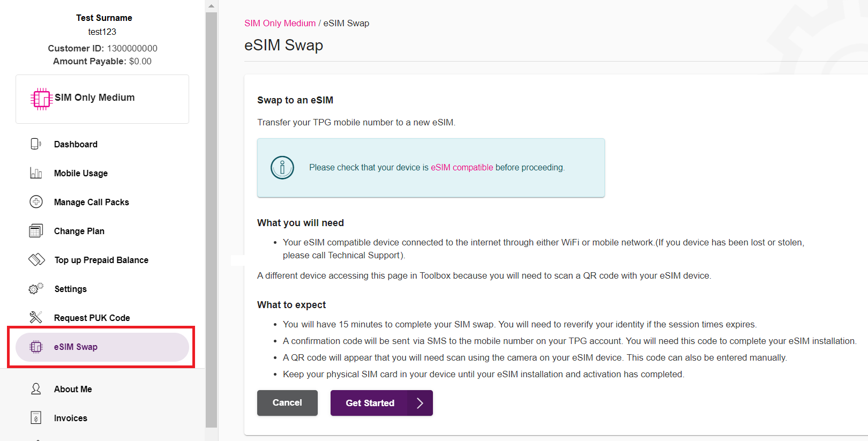Open the Dashboard menu item
The width and height of the screenshot is (868, 441).
coord(75,144)
